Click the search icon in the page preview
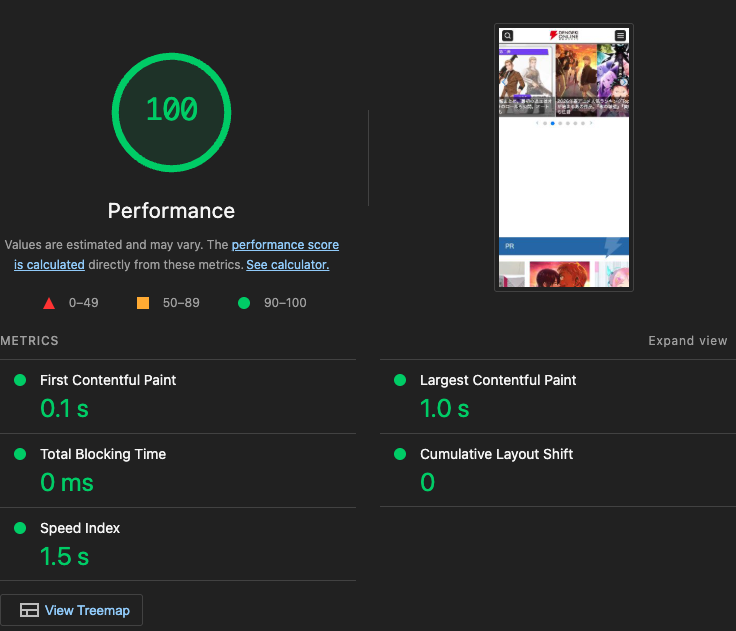The height and width of the screenshot is (631, 736). click(x=507, y=36)
